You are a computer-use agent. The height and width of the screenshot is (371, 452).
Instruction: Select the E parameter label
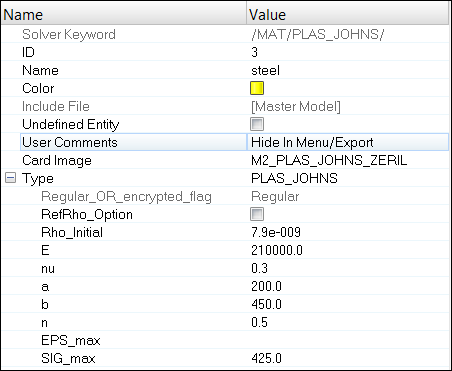(45, 250)
